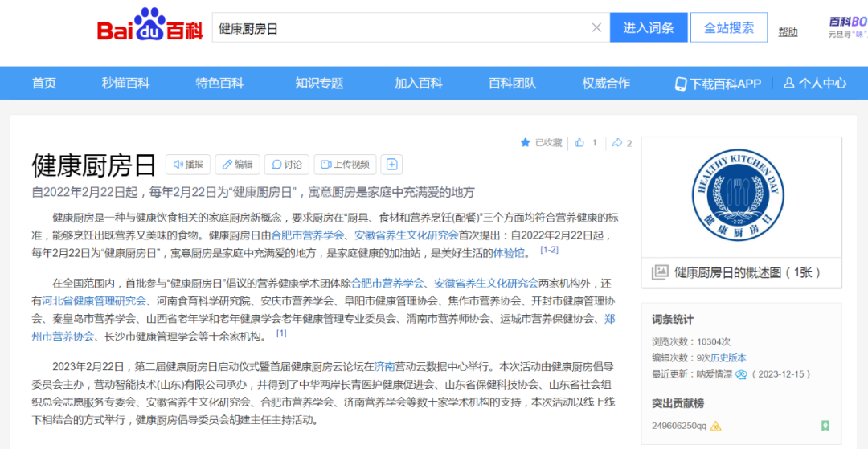
Task: Open the 权威合作 nav tab
Action: click(606, 83)
